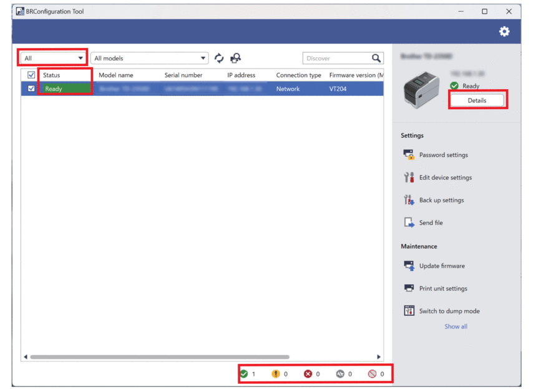
Task: Expand the All models dropdown
Action: click(150, 58)
